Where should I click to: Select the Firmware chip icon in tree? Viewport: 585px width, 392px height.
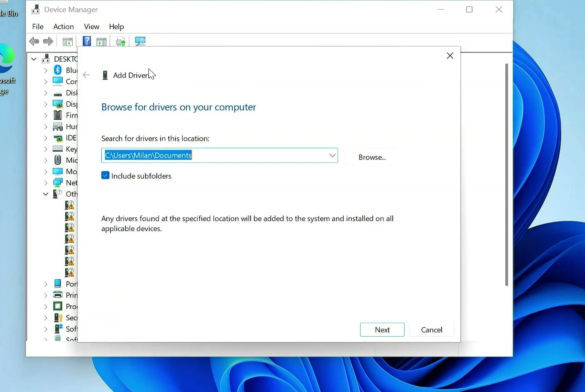(58, 115)
